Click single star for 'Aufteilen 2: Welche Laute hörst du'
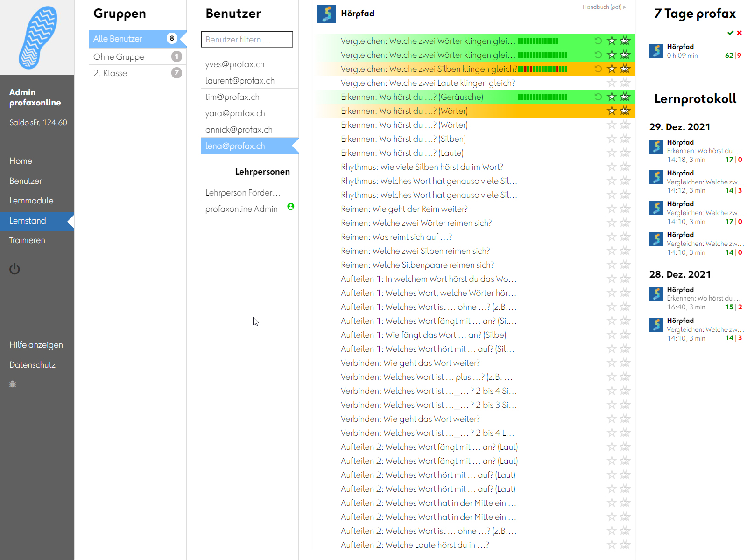This screenshot has width=747, height=560. (x=612, y=545)
